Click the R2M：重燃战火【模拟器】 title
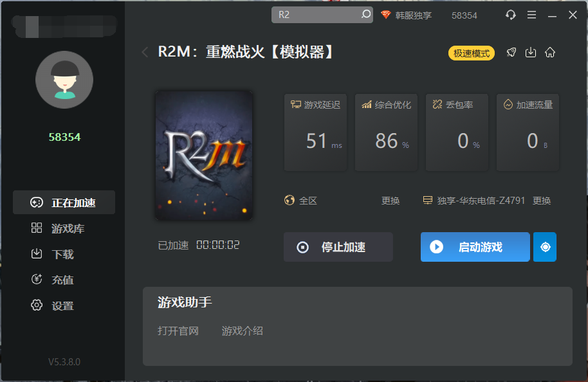The width and height of the screenshot is (588, 382). click(x=246, y=51)
